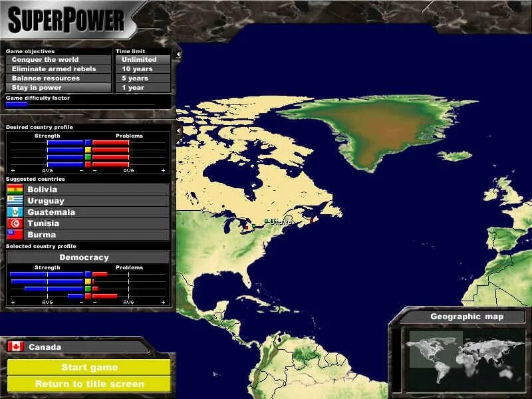The height and width of the screenshot is (399, 532).
Task: Click Iceland on the main map
Action: tap(455, 156)
